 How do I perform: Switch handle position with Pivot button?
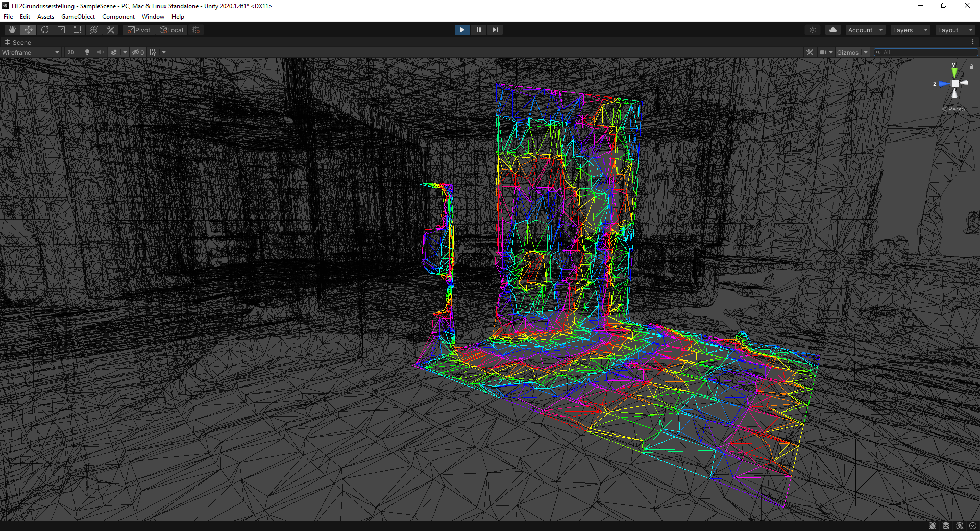pos(139,30)
